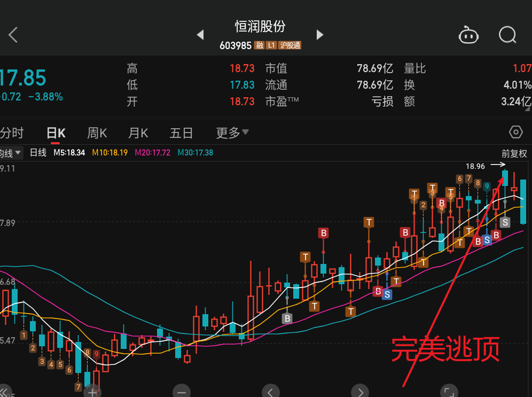Click the change percent -3.88%

[x=45, y=97]
